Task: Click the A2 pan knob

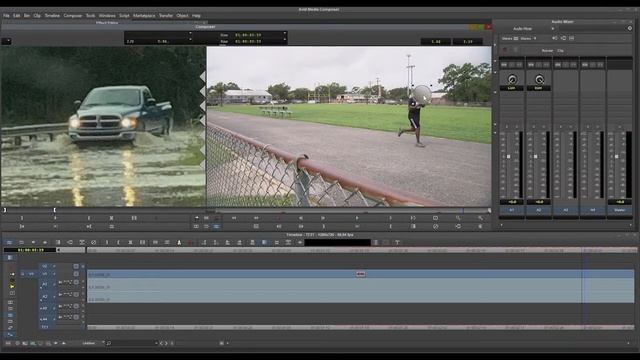Action: coord(539,79)
